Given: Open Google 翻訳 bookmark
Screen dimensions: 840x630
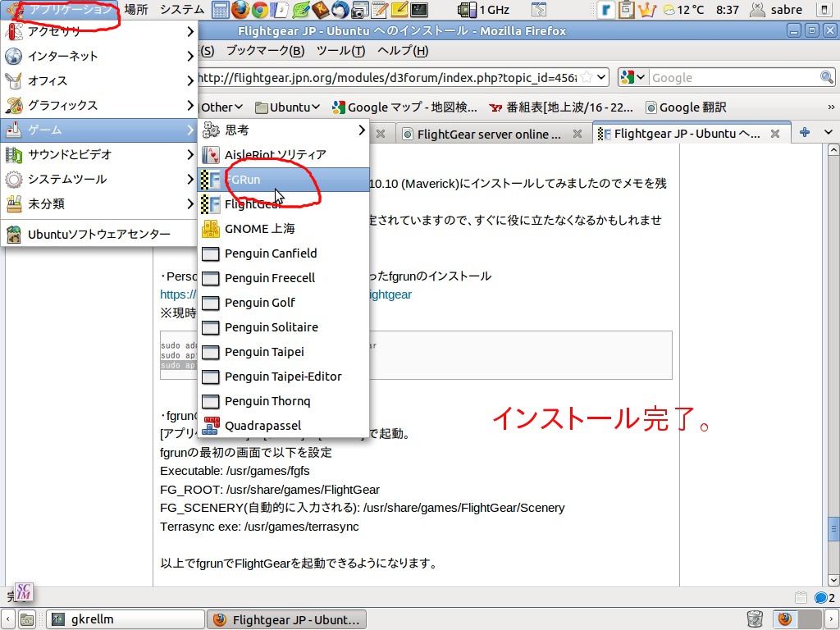Looking at the screenshot, I should coord(686,107).
